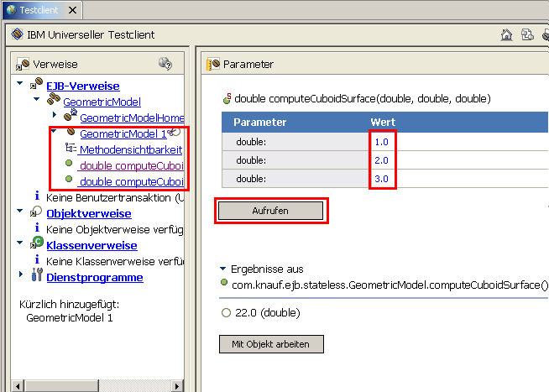Screen dimensions: 549x392
Task: Click the Klassenverweise class icon
Action: click(x=36, y=243)
